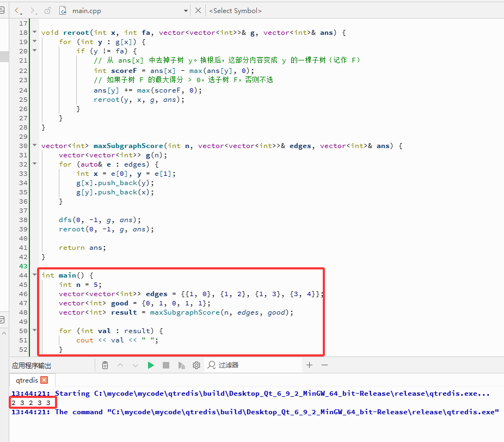Open the Select Symbol combo box
Image resolution: width=504 pixels, height=442 pixels.
(x=235, y=11)
